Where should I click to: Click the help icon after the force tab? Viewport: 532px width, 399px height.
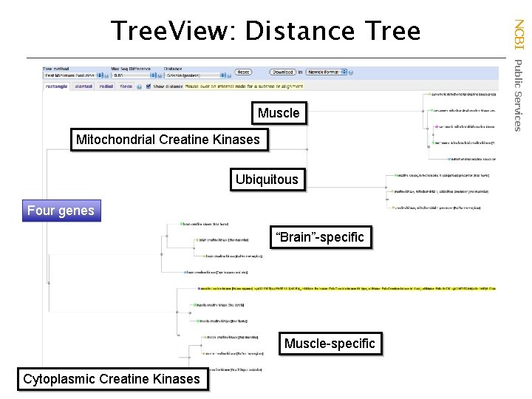click(139, 87)
